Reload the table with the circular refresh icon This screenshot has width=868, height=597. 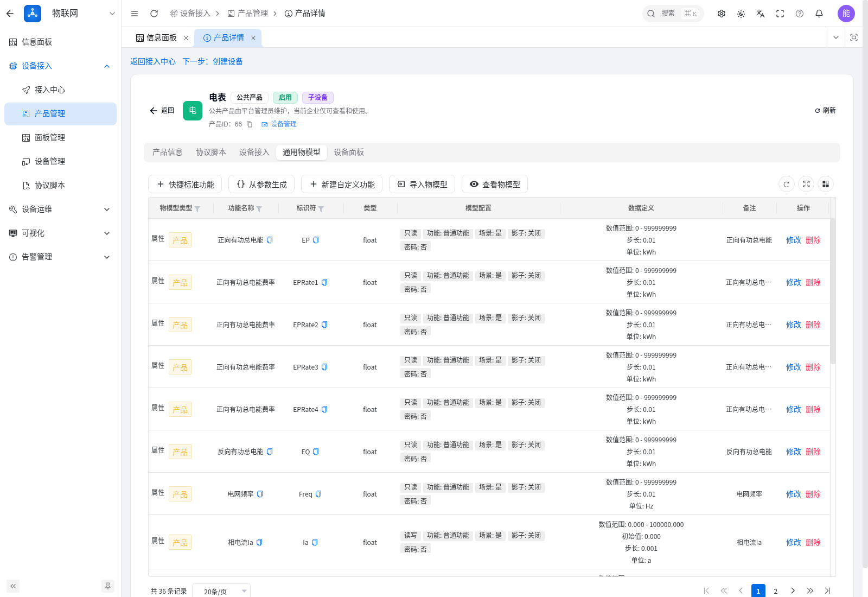click(787, 185)
